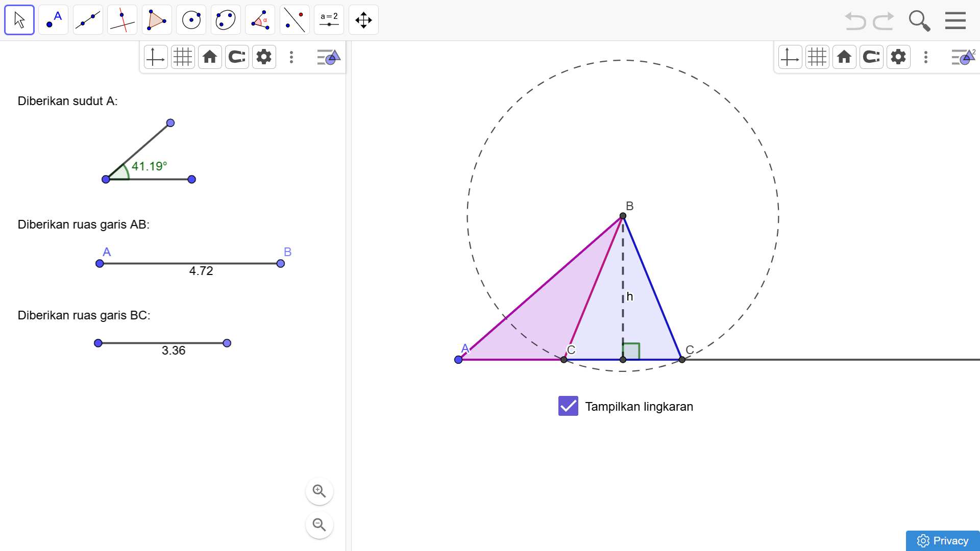
Task: Select Circle with Center tool
Action: coord(191,20)
